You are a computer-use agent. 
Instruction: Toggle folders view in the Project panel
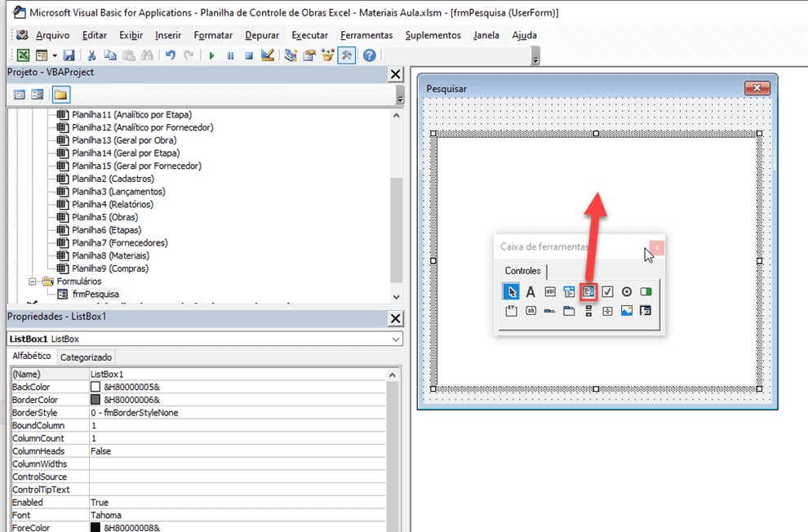pyautogui.click(x=61, y=95)
